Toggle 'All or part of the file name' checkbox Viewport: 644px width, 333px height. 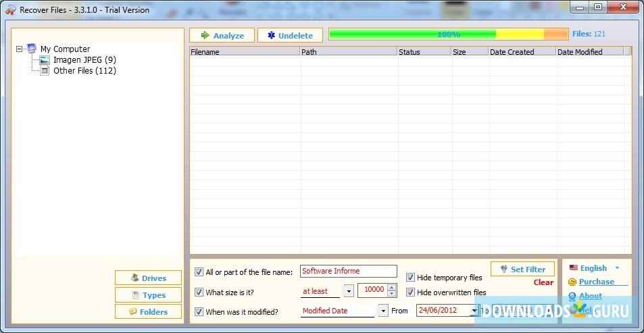199,272
